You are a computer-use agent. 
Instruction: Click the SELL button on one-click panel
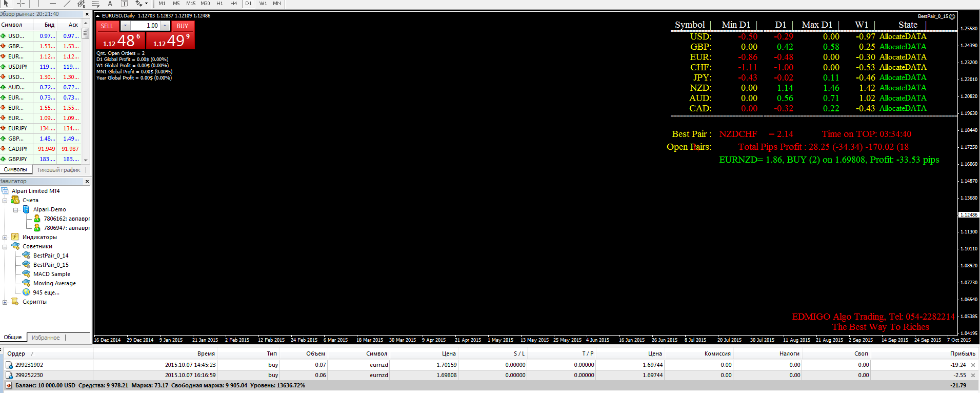tap(108, 26)
